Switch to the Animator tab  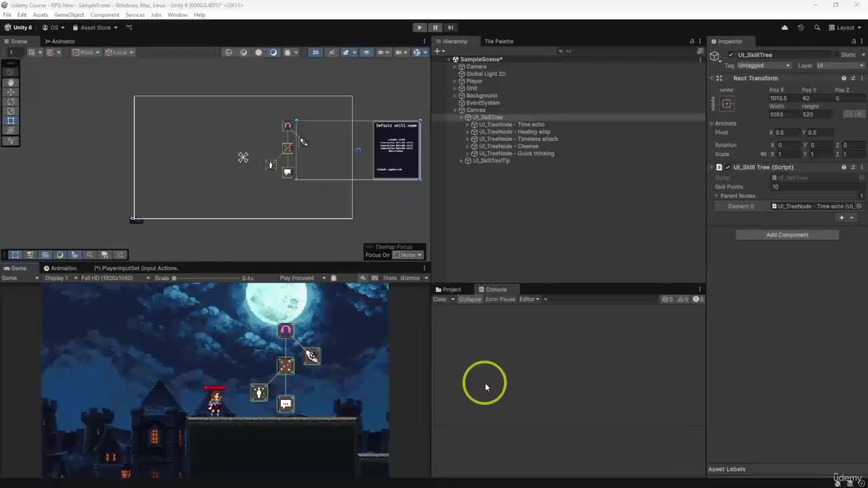point(59,41)
